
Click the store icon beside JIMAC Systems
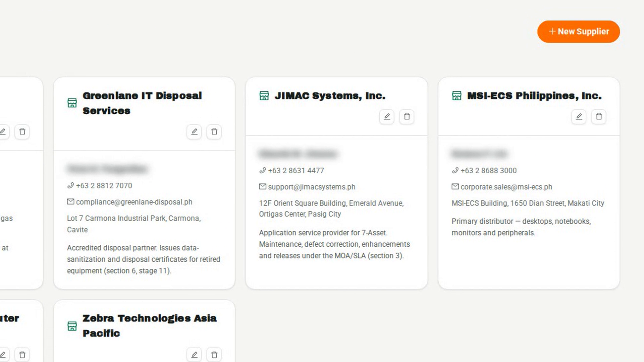pyautogui.click(x=264, y=96)
